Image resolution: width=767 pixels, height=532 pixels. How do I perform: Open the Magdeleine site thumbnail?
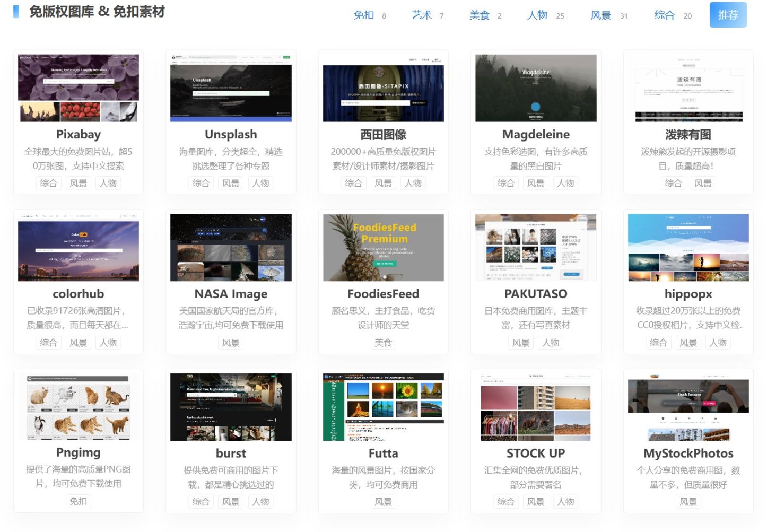(536, 88)
